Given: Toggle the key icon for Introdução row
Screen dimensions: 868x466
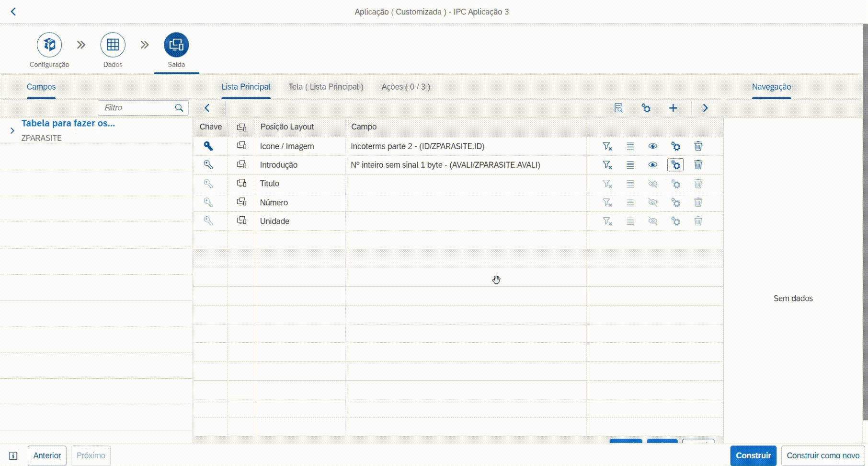Looking at the screenshot, I should (x=208, y=165).
